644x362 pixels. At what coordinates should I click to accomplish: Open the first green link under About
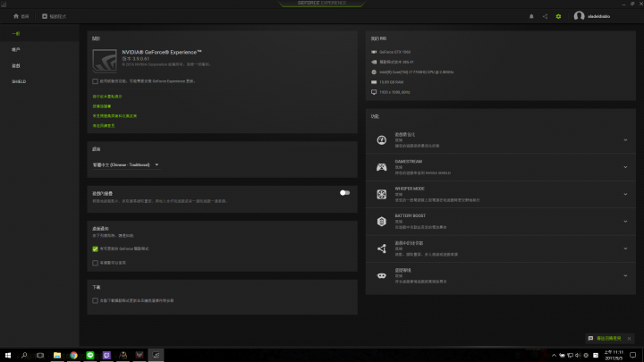pos(107,97)
